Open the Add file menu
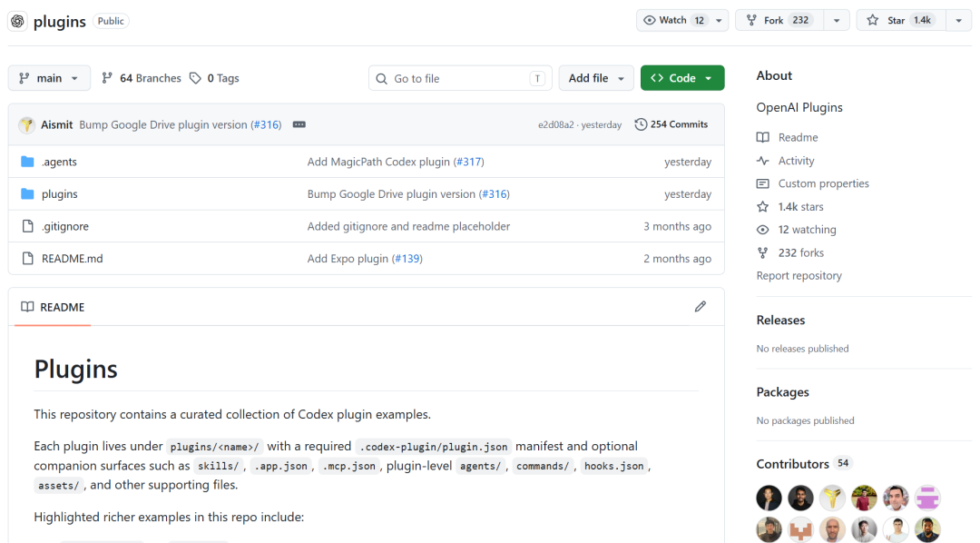The width and height of the screenshot is (980, 543). (x=595, y=78)
